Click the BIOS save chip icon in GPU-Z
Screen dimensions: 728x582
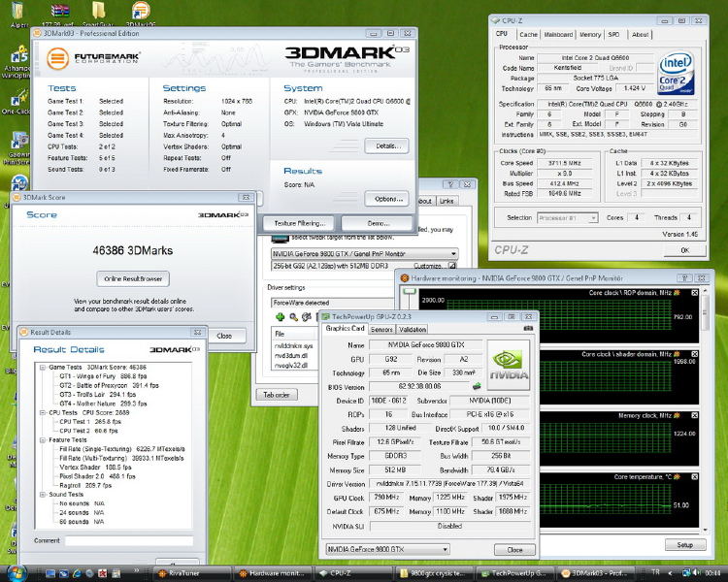pyautogui.click(x=476, y=386)
